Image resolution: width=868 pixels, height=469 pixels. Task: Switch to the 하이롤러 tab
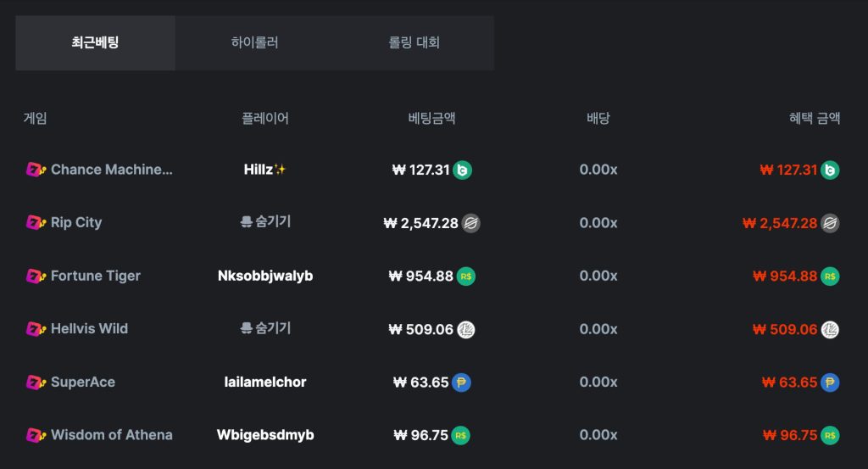point(254,42)
